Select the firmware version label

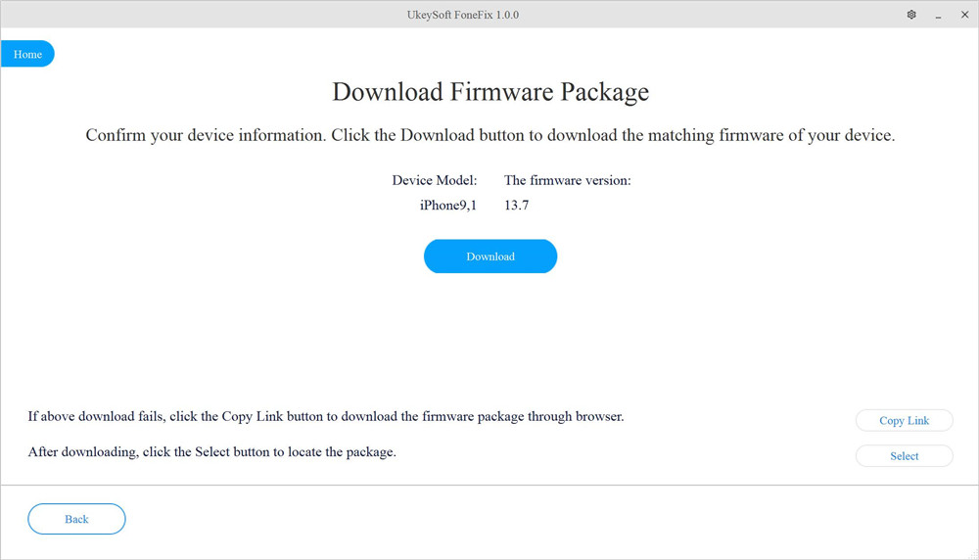[x=567, y=180]
